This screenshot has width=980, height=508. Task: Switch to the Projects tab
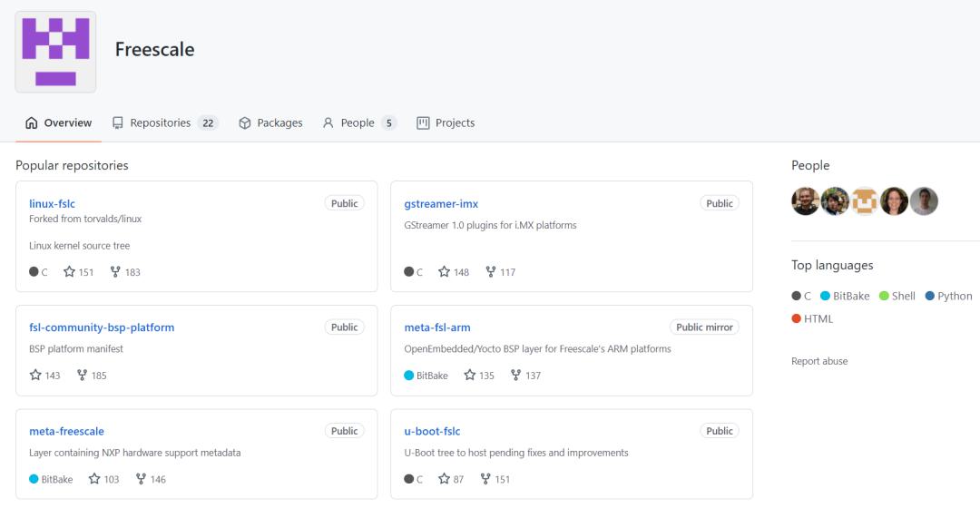[446, 123]
